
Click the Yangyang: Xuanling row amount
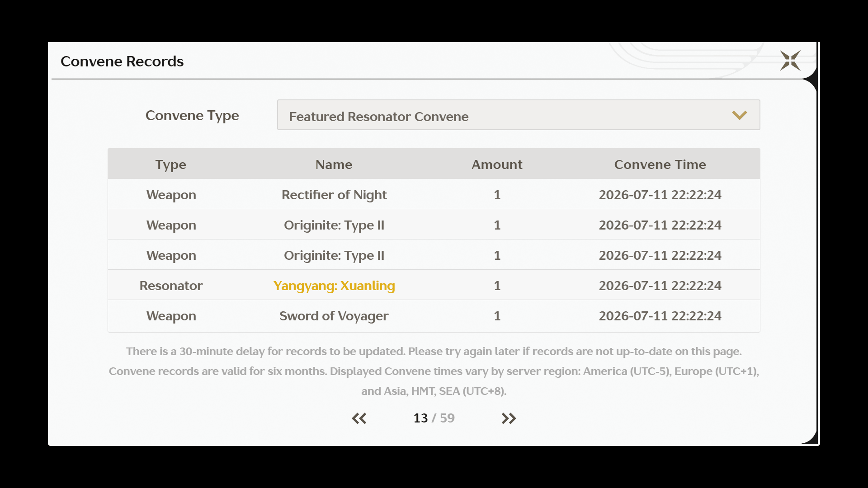(497, 286)
